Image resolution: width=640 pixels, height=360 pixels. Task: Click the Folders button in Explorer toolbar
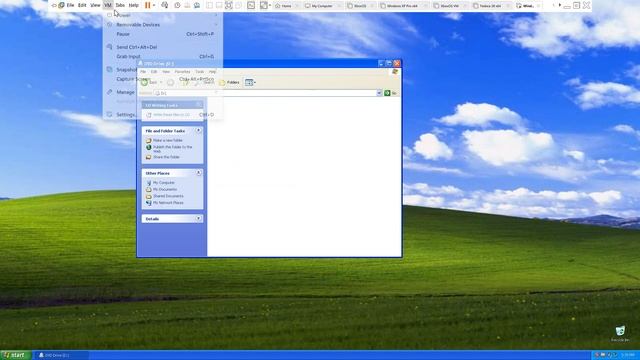tap(229, 82)
